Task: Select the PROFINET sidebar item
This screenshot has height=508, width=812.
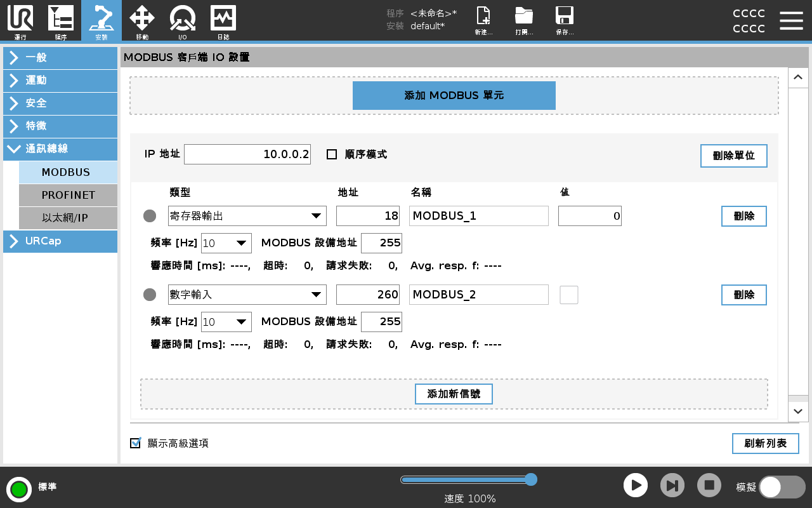Action: coord(68,196)
